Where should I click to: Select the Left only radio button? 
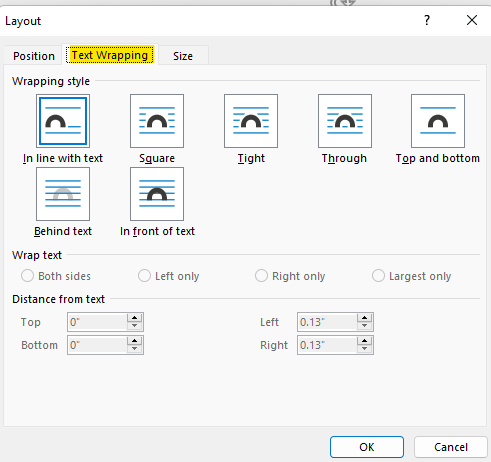[x=144, y=276]
